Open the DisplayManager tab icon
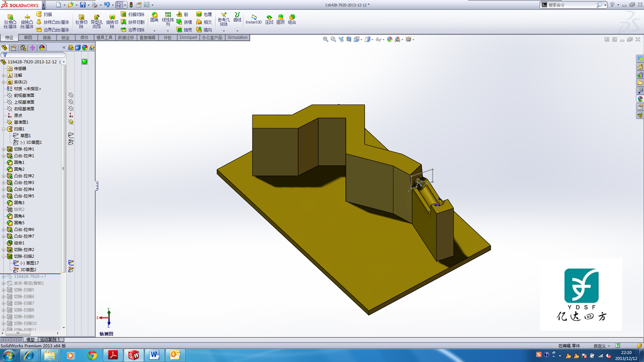This screenshot has height=362, width=644. coord(42,48)
